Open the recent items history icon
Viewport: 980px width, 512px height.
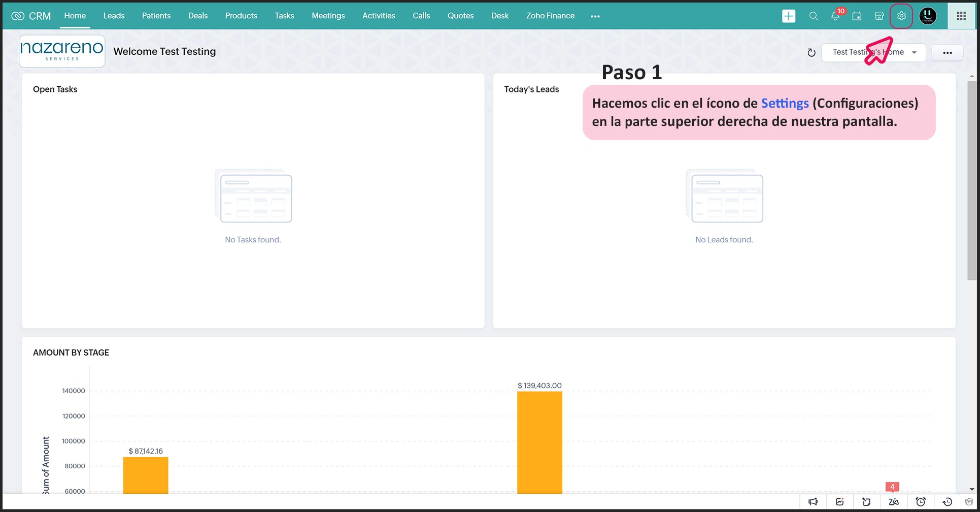pyautogui.click(x=947, y=502)
